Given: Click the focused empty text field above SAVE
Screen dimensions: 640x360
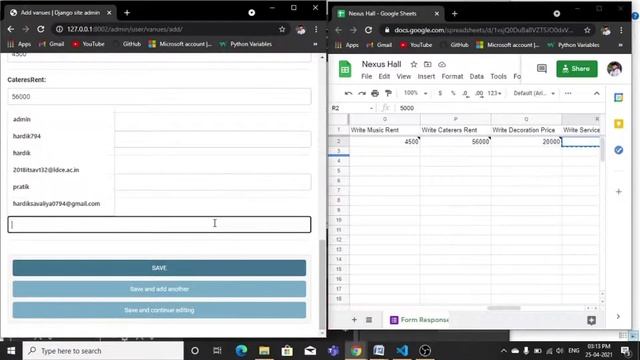Looking at the screenshot, I should [x=159, y=224].
